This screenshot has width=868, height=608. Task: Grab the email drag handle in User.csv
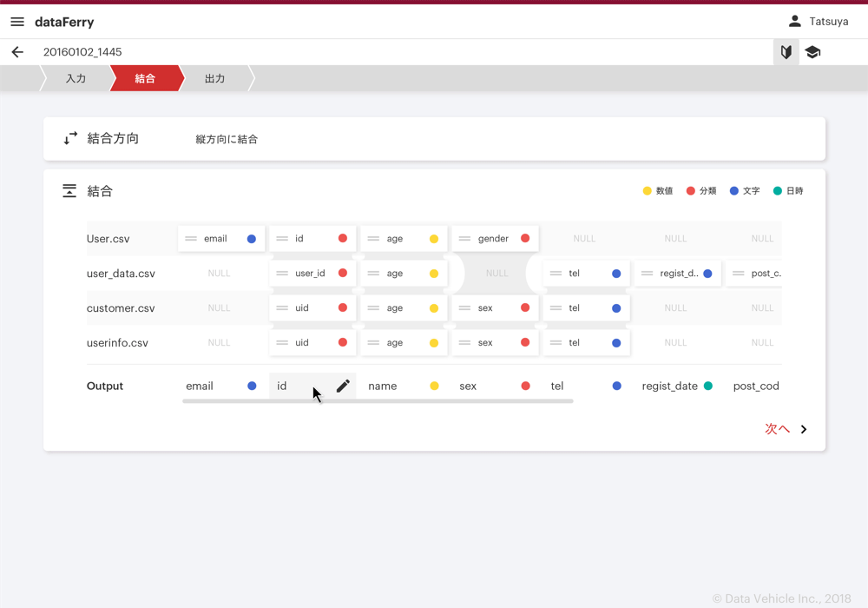[x=191, y=239]
